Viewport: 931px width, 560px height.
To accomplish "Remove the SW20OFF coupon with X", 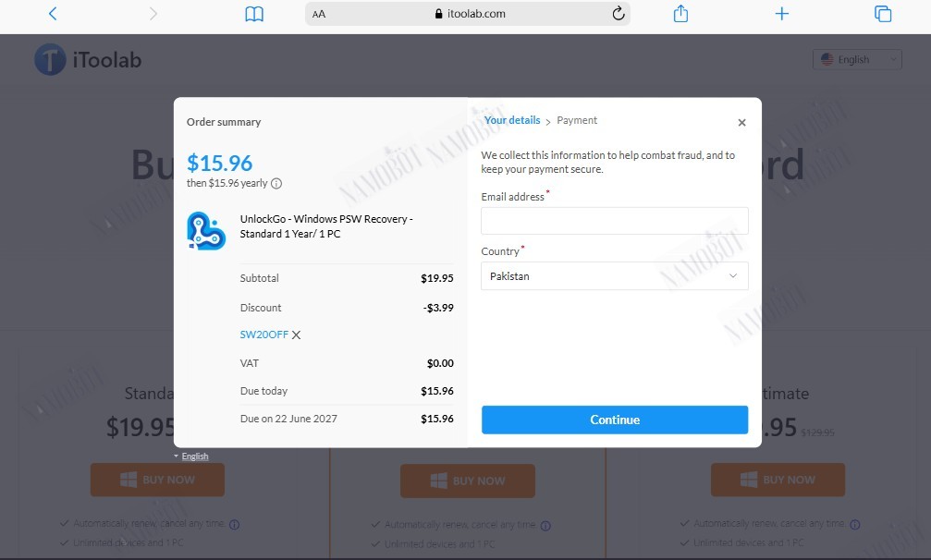I will click(296, 335).
